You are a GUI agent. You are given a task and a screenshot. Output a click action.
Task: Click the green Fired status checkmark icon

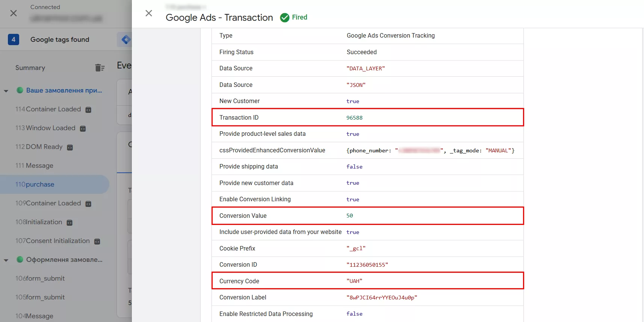coord(285,18)
